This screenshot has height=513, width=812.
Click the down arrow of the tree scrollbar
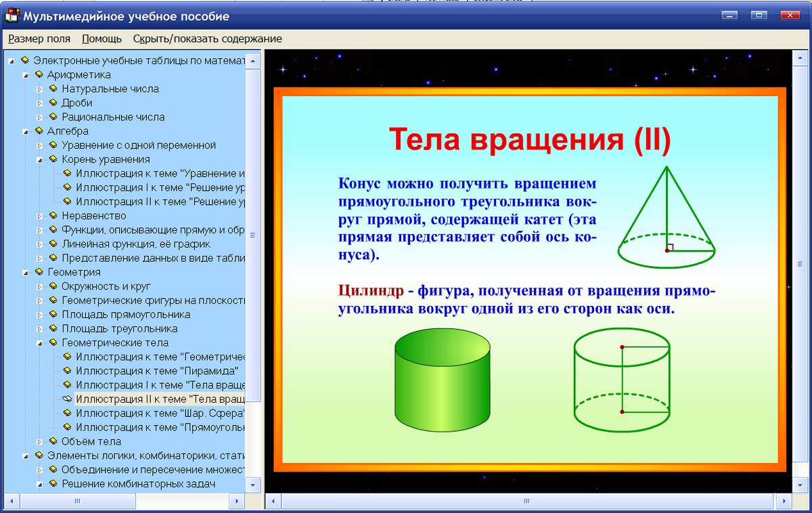(x=253, y=485)
